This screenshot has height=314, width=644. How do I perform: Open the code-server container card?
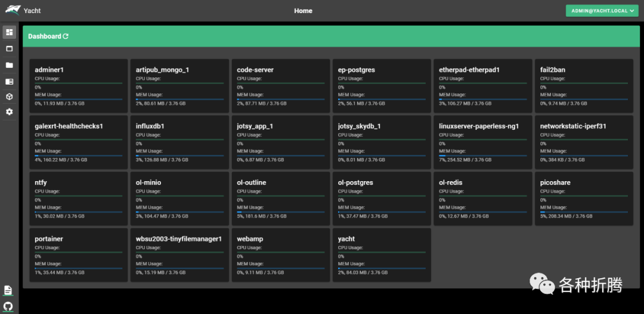point(280,86)
